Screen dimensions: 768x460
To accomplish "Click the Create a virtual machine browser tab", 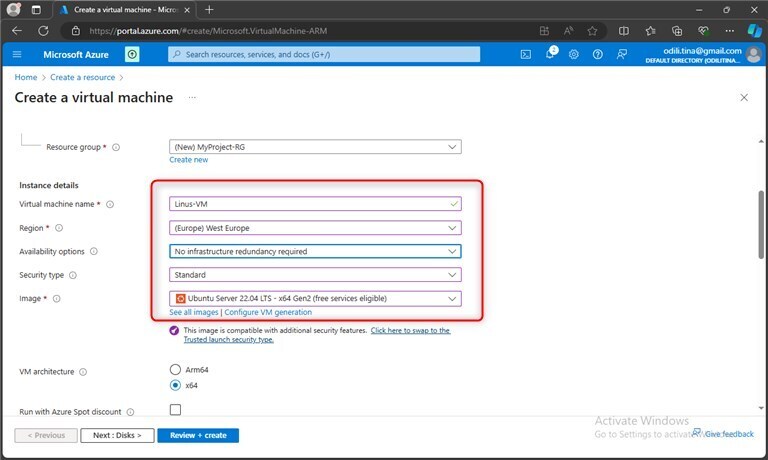I will (x=125, y=9).
